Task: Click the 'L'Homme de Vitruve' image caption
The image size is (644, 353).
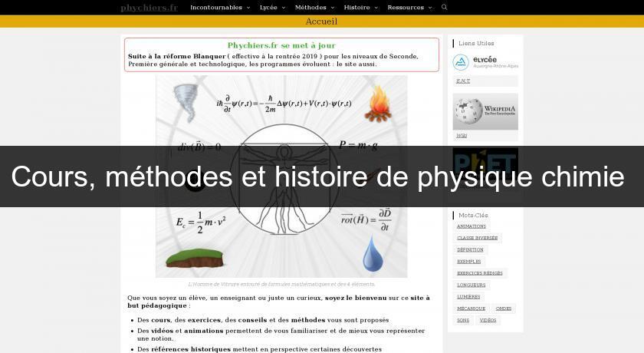Action: click(x=282, y=285)
